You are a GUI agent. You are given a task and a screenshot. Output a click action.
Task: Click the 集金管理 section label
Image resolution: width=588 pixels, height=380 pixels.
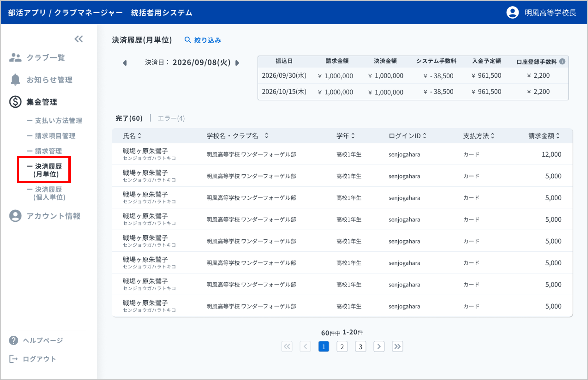tap(42, 102)
